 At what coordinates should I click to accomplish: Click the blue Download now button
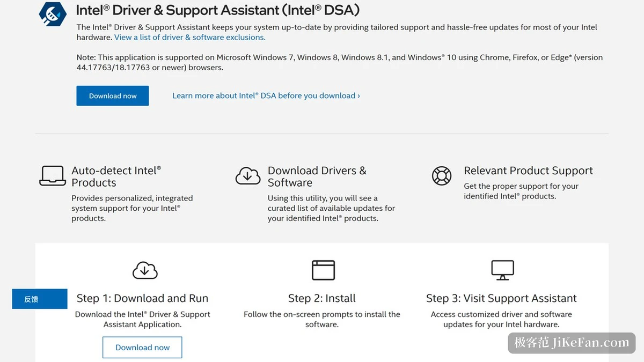113,96
